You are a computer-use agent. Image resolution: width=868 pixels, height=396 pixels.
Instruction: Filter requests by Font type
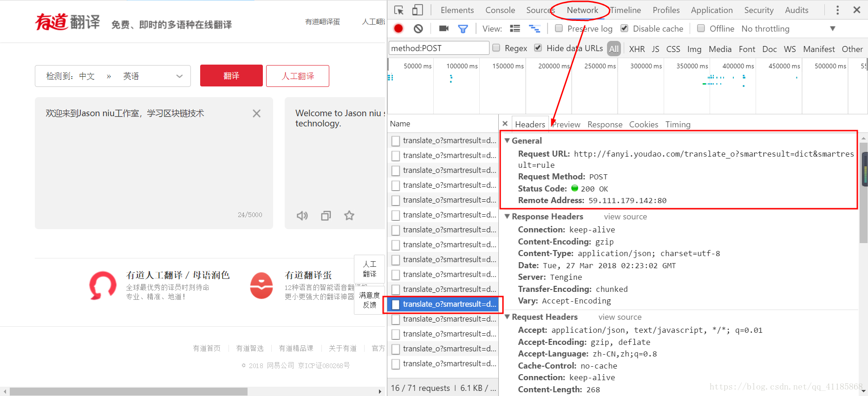point(747,49)
